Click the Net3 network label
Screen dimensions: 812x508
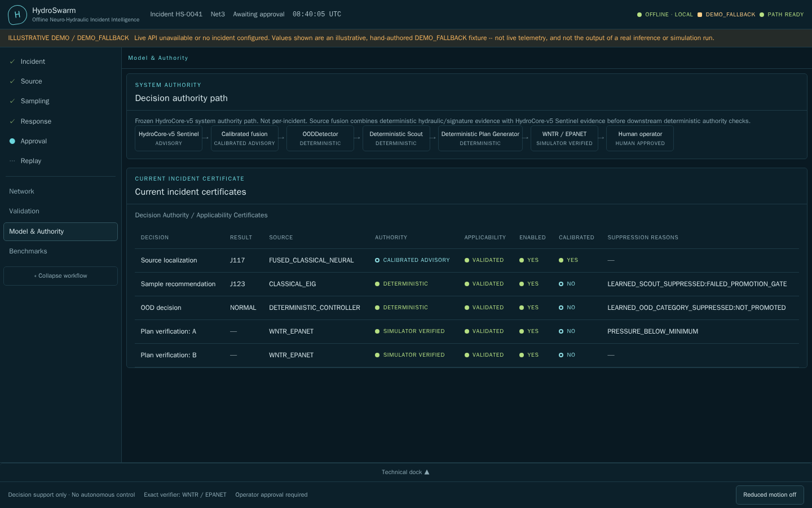coord(218,14)
